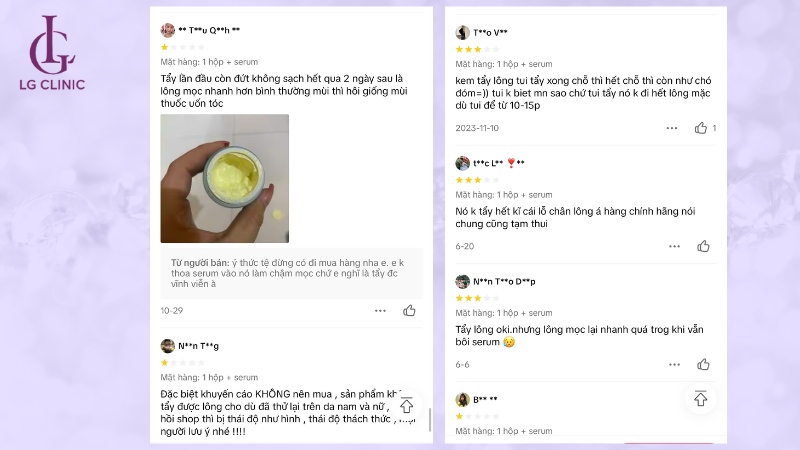The image size is (800, 450).
Task: Open ** T**u Q**h ** reviewer avatar
Action: pos(167,30)
